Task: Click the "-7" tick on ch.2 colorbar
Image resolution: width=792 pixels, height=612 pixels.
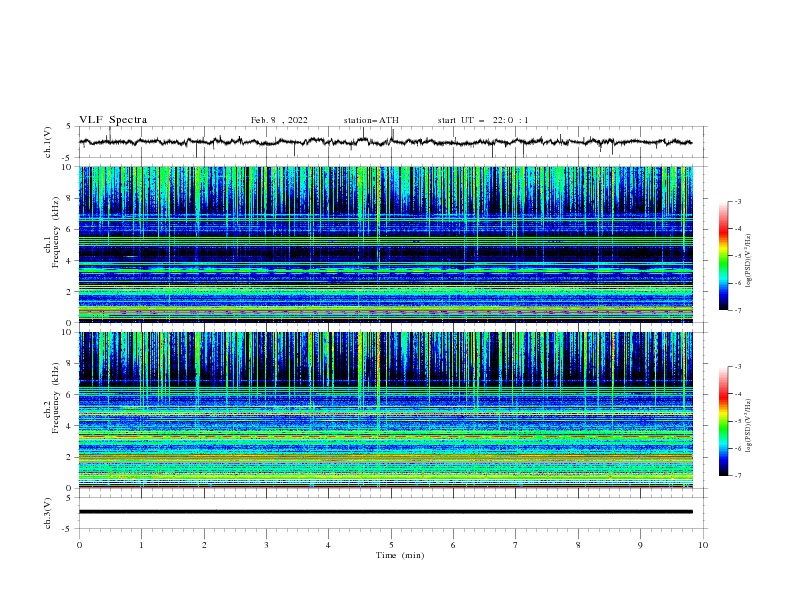Action: 737,476
